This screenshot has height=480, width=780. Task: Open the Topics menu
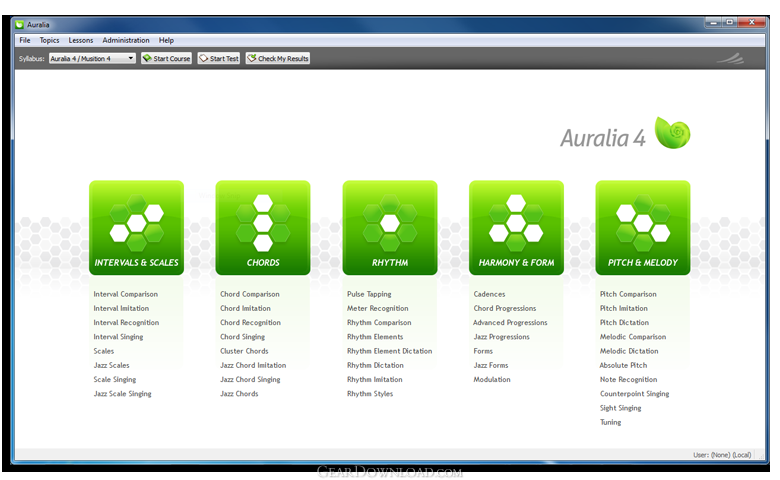pos(49,40)
